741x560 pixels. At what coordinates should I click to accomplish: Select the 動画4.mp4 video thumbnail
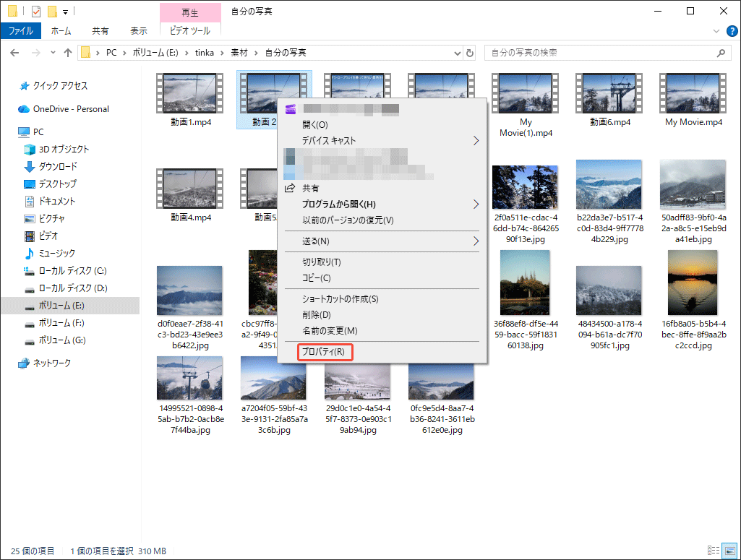click(190, 189)
